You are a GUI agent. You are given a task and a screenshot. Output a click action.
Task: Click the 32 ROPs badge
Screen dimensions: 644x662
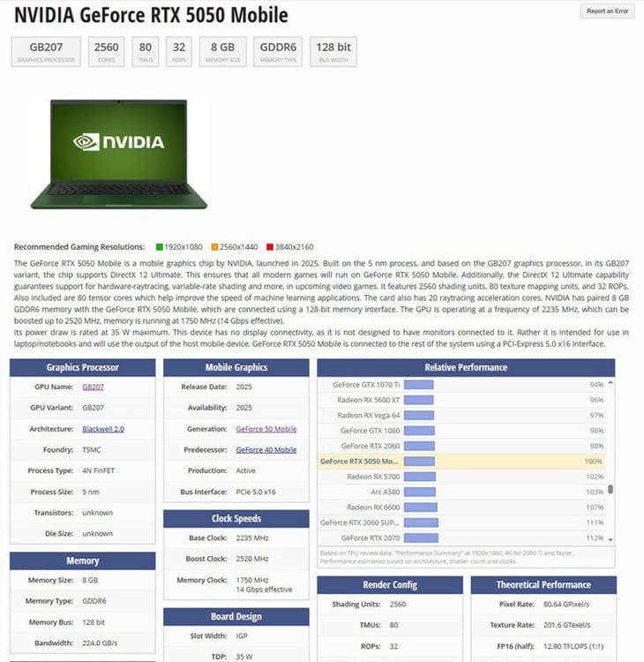(179, 51)
